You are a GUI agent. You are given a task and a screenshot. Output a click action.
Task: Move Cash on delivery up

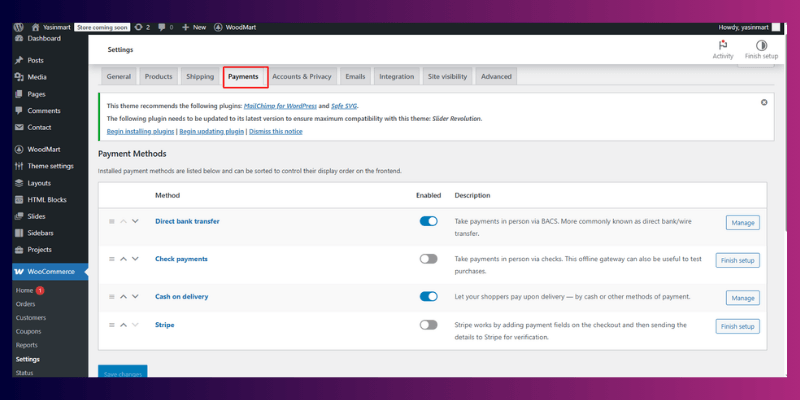(123, 296)
